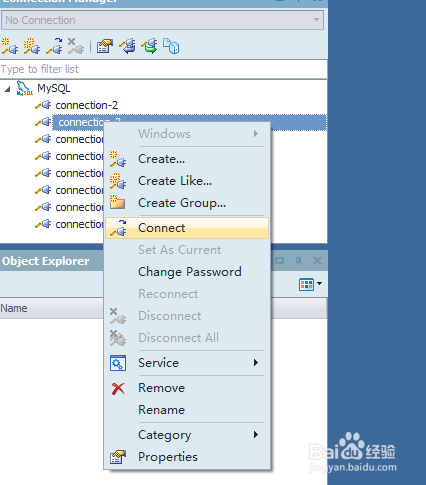The width and height of the screenshot is (426, 485).
Task: Choose Change Password from the context menu
Action: coord(187,272)
